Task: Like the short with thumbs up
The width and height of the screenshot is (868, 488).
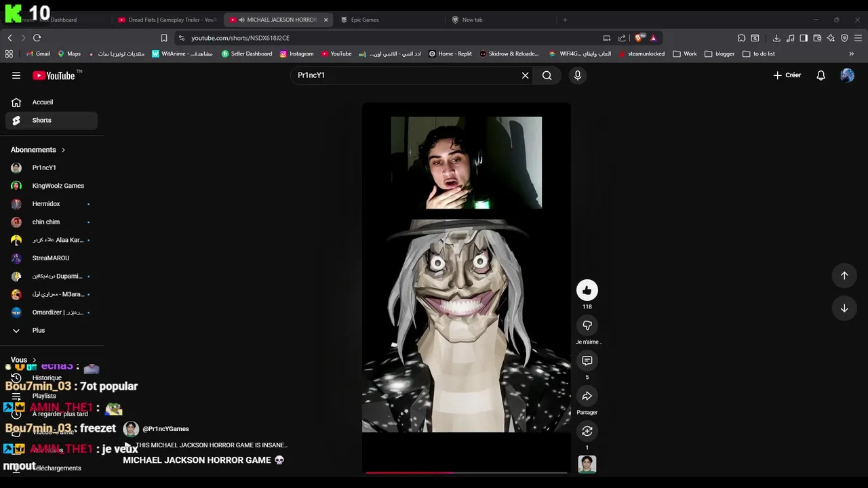Action: click(587, 290)
